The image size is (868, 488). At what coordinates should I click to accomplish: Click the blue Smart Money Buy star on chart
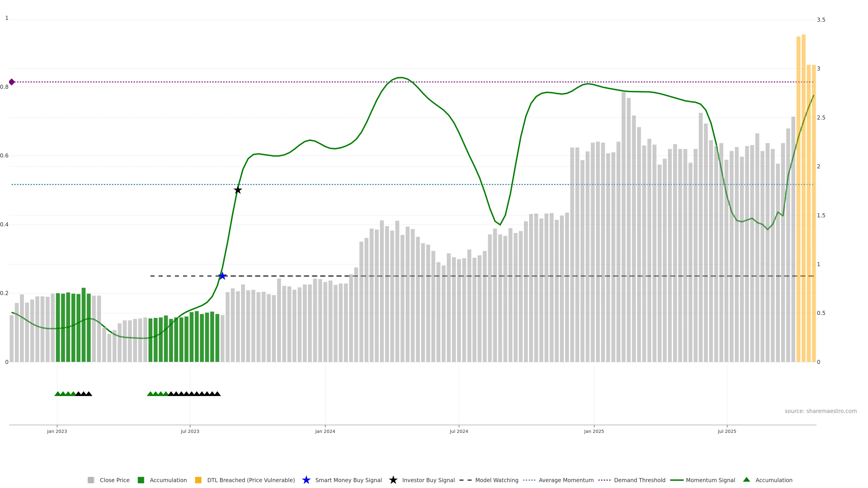[x=222, y=276]
